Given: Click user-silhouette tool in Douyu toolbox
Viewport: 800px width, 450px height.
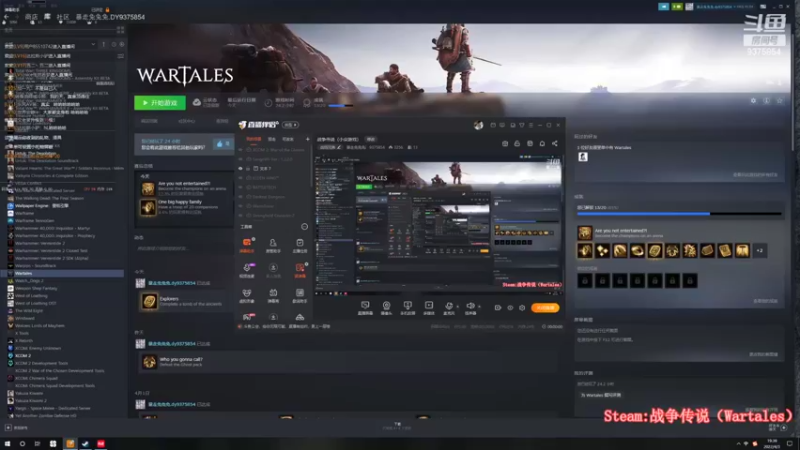Looking at the screenshot, I should [x=273, y=245].
